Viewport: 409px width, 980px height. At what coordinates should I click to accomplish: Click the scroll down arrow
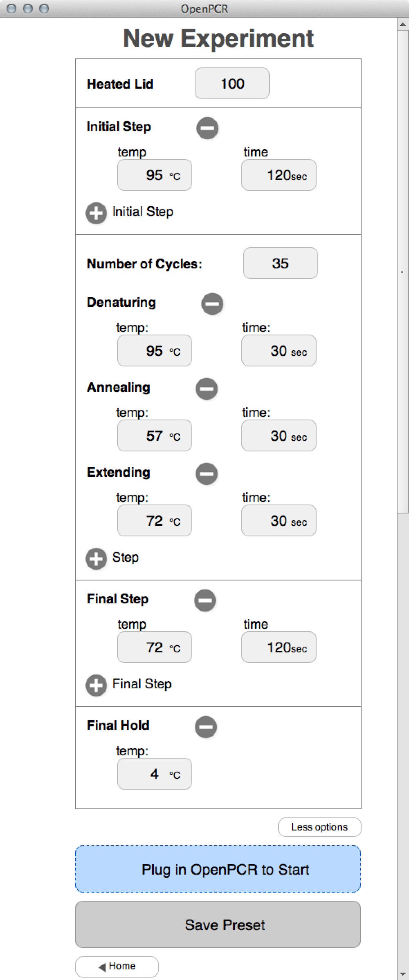(x=402, y=975)
